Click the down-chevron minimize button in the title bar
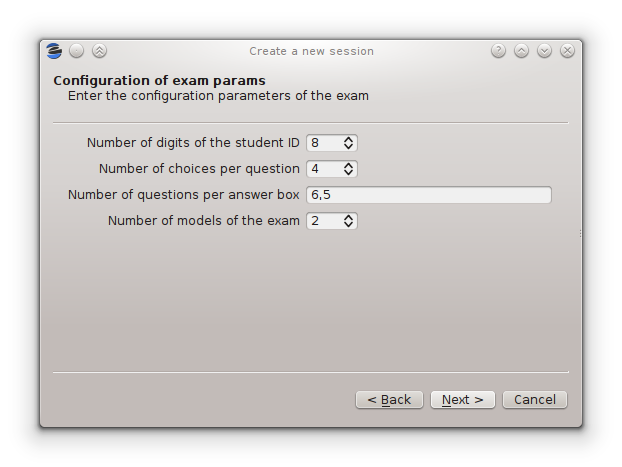Viewport: 622px width, 467px height. [544, 51]
